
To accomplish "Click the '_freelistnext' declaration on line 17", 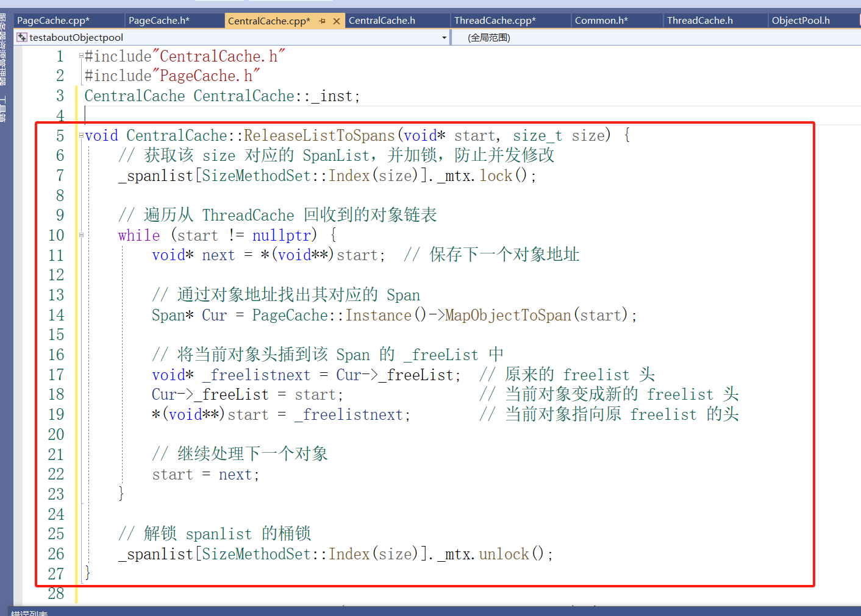I will [256, 375].
